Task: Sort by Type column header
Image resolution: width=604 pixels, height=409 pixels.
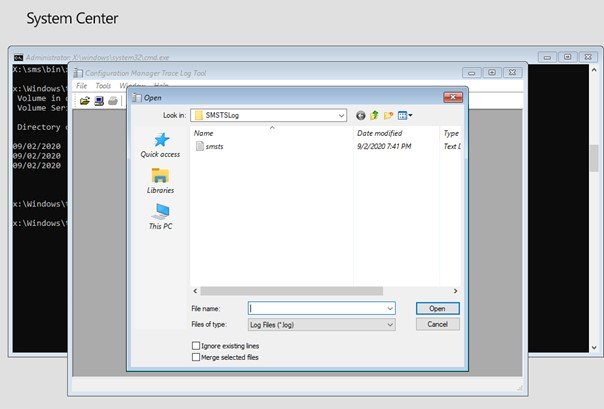Action: [451, 133]
